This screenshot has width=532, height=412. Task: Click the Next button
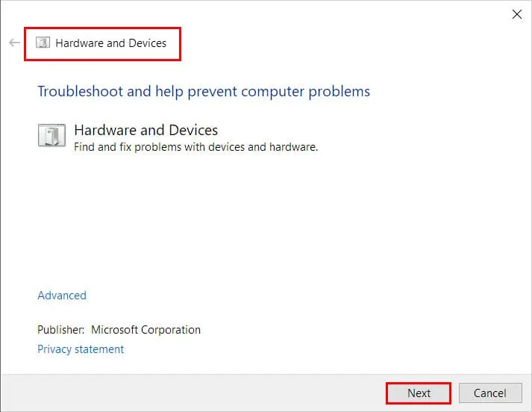tap(419, 393)
